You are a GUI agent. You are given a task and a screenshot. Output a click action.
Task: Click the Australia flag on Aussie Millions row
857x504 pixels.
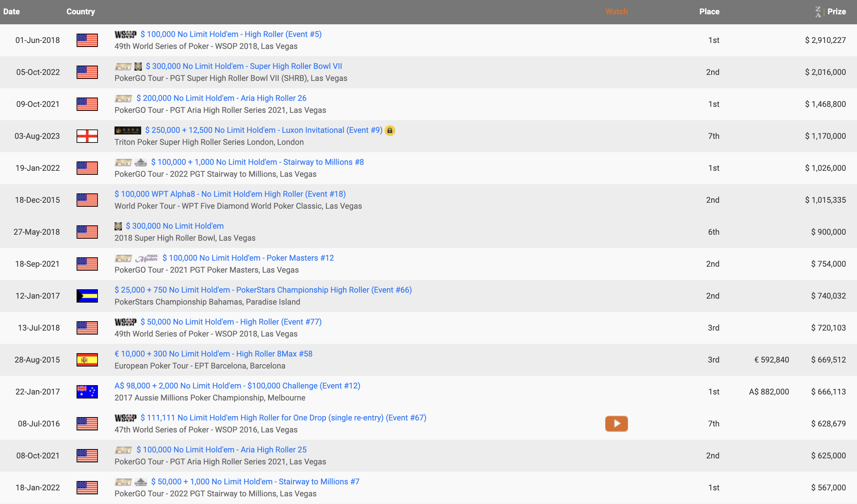(x=87, y=392)
